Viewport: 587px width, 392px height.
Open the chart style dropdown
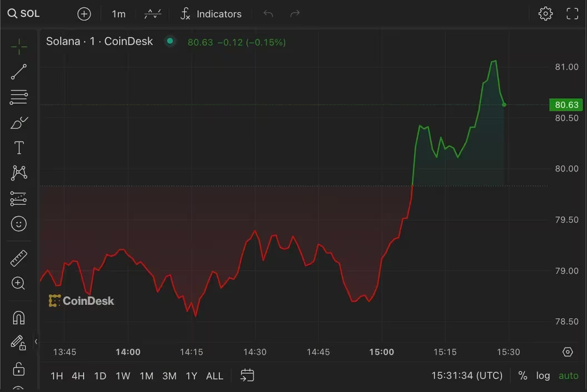[x=152, y=14]
